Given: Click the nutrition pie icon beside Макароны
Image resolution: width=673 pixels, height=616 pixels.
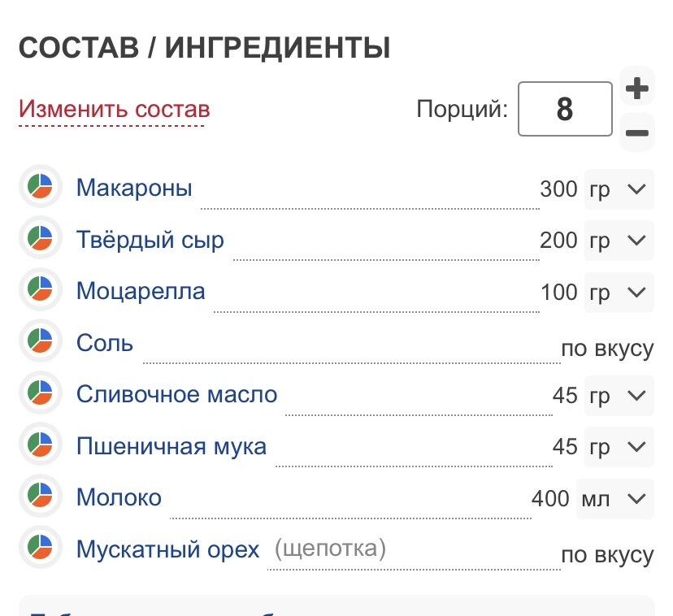Looking at the screenshot, I should [41, 186].
